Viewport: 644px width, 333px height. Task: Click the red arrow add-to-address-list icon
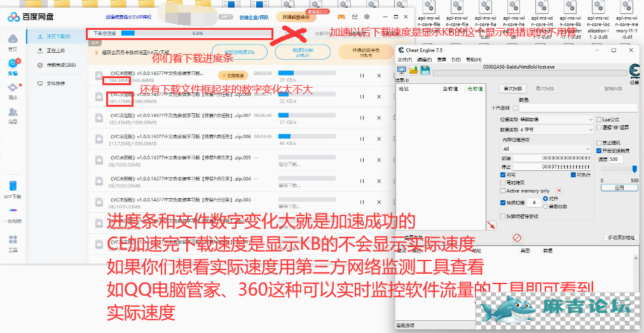pos(491,225)
